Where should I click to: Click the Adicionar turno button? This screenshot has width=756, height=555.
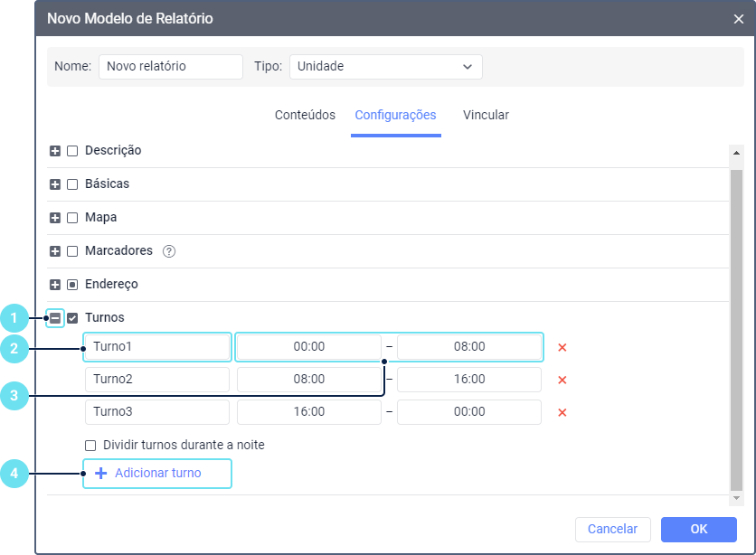(157, 473)
